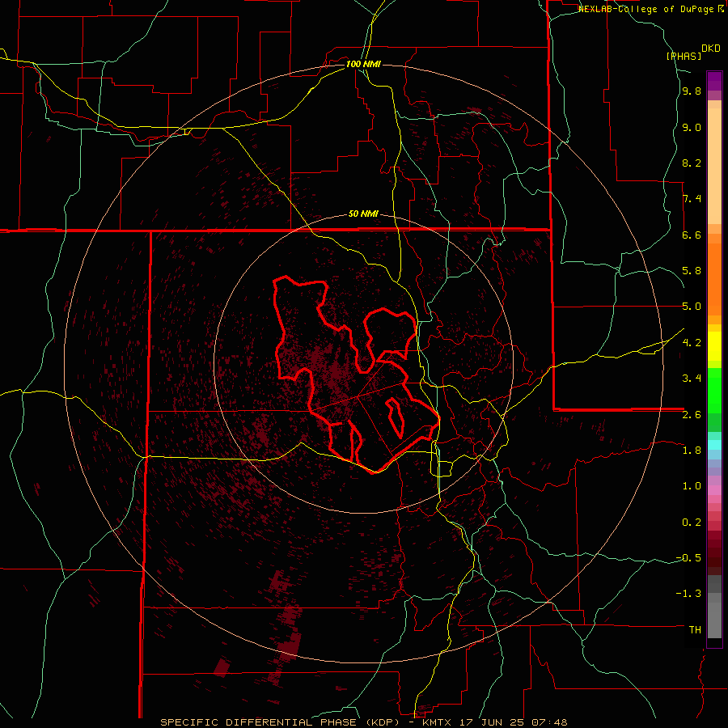Click the 5.0 scale value
The height and width of the screenshot is (728, 728).
point(692,307)
